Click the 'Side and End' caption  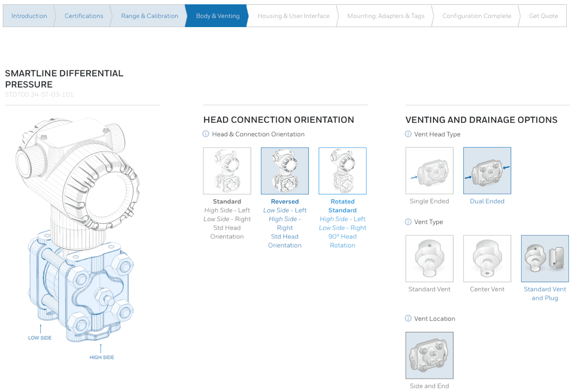(x=429, y=386)
